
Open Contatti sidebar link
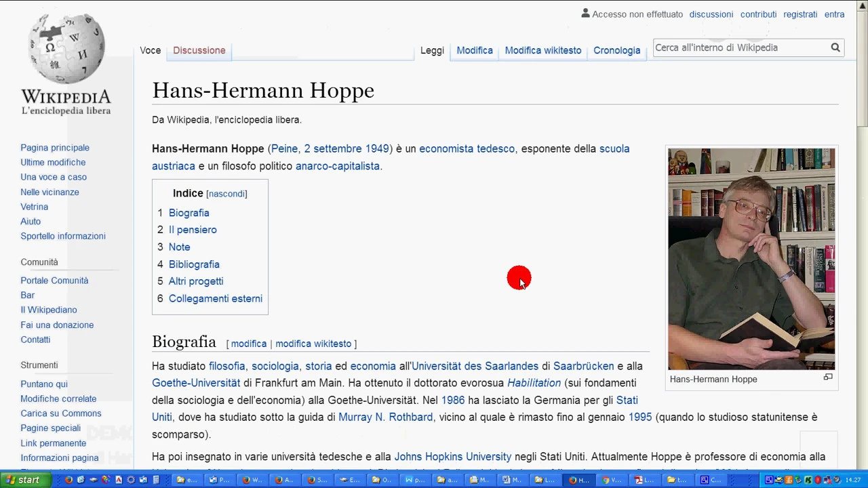tap(35, 340)
